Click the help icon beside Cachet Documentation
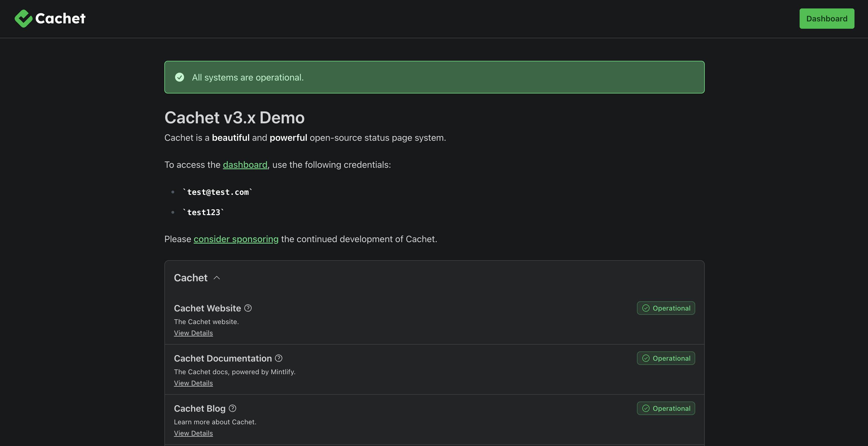The image size is (868, 446). [x=279, y=358]
